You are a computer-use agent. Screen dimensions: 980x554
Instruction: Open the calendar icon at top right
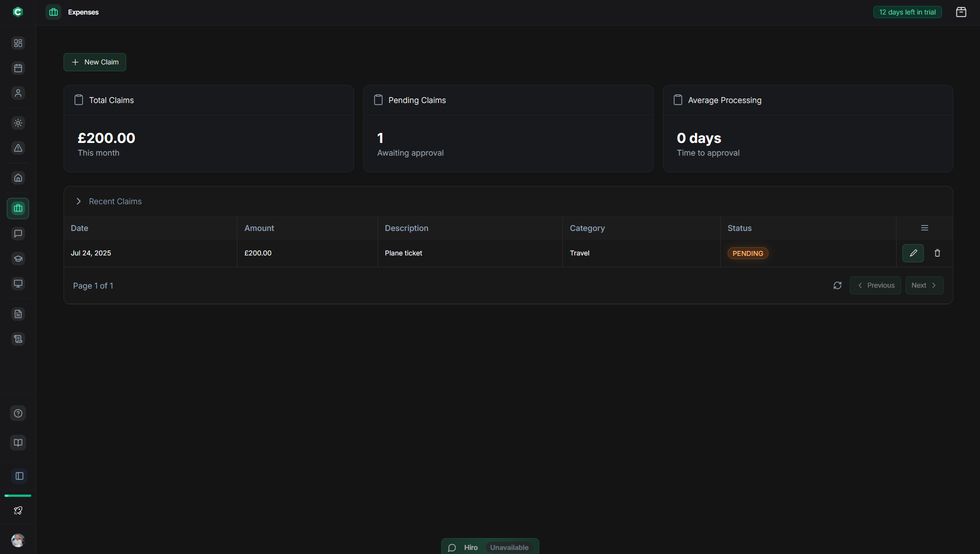[962, 12]
